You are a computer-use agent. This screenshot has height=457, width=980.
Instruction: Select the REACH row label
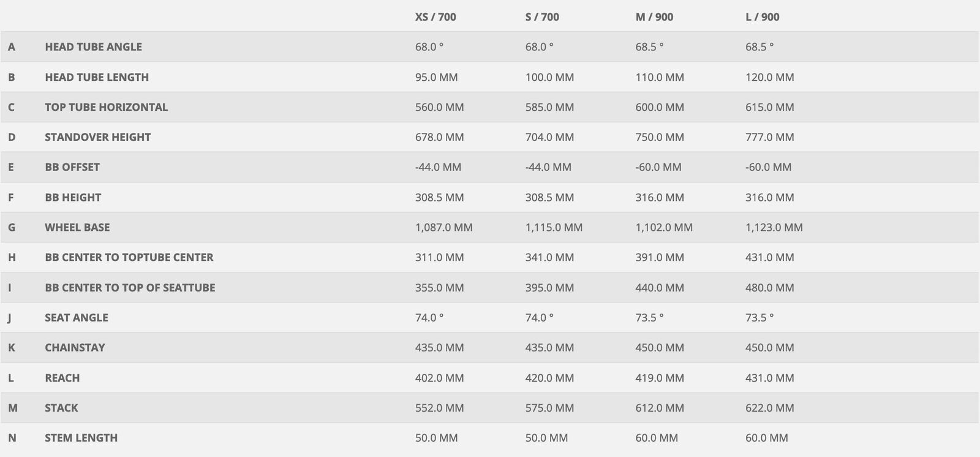point(62,378)
